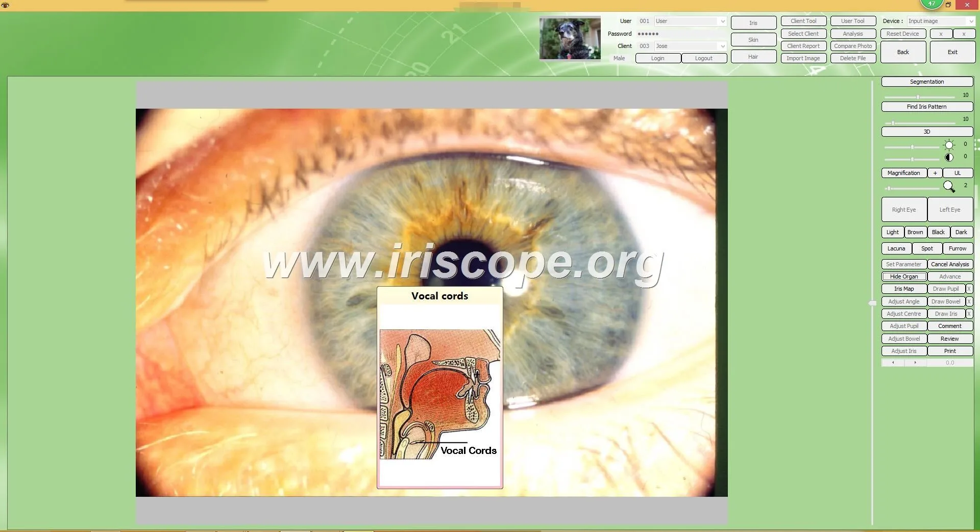Toggle the 3D view button

tap(927, 132)
